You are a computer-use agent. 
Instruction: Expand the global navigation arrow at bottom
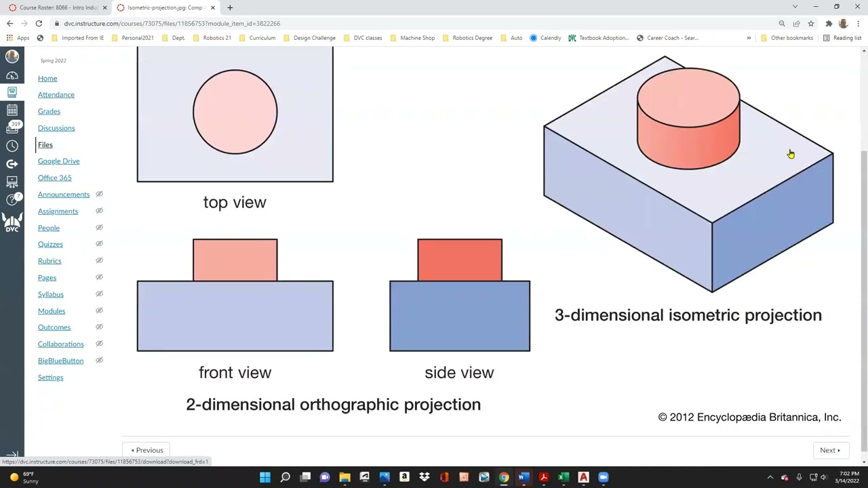(12, 455)
